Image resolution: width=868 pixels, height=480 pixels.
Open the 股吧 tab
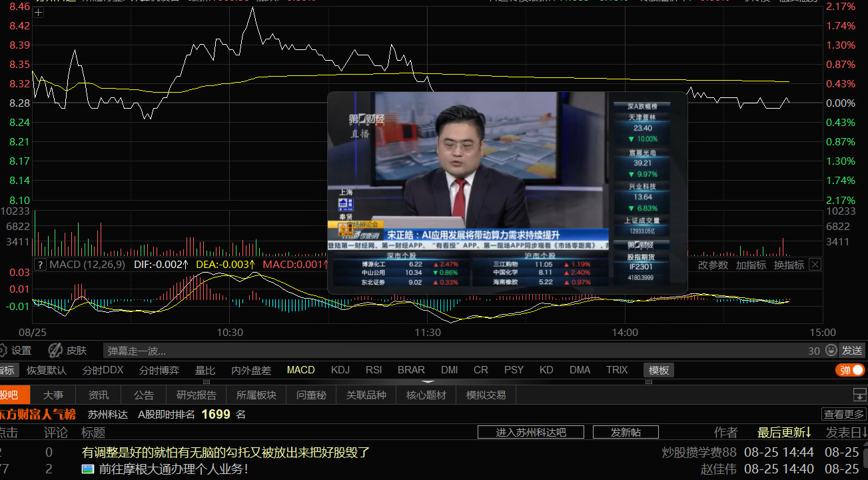coord(15,395)
